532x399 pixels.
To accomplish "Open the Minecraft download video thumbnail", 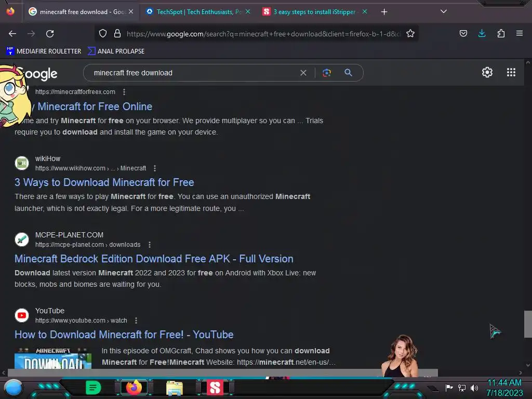I will pos(53,358).
